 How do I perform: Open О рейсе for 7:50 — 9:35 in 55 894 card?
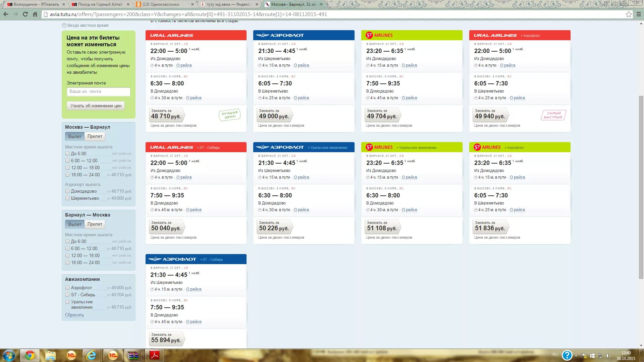[194, 322]
